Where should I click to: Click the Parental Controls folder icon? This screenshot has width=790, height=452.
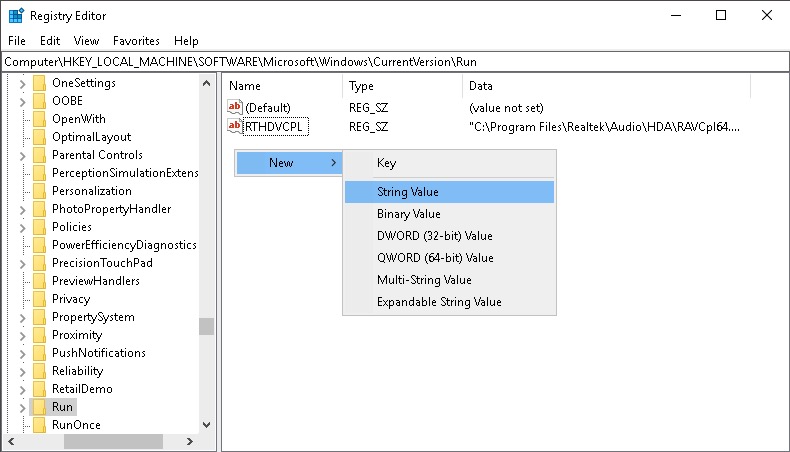[39, 155]
